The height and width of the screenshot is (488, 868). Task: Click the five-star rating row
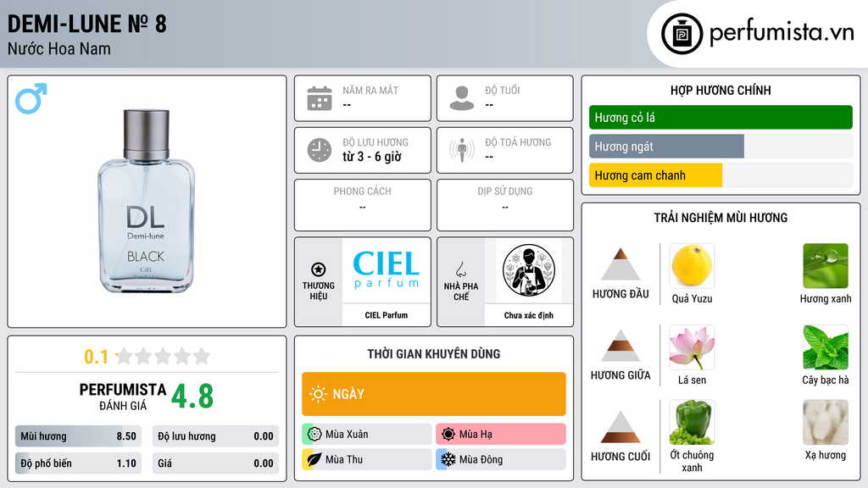(163, 357)
